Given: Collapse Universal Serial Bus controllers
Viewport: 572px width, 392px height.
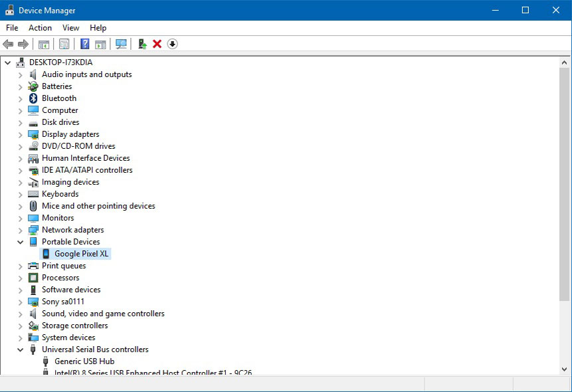Looking at the screenshot, I should (20, 349).
